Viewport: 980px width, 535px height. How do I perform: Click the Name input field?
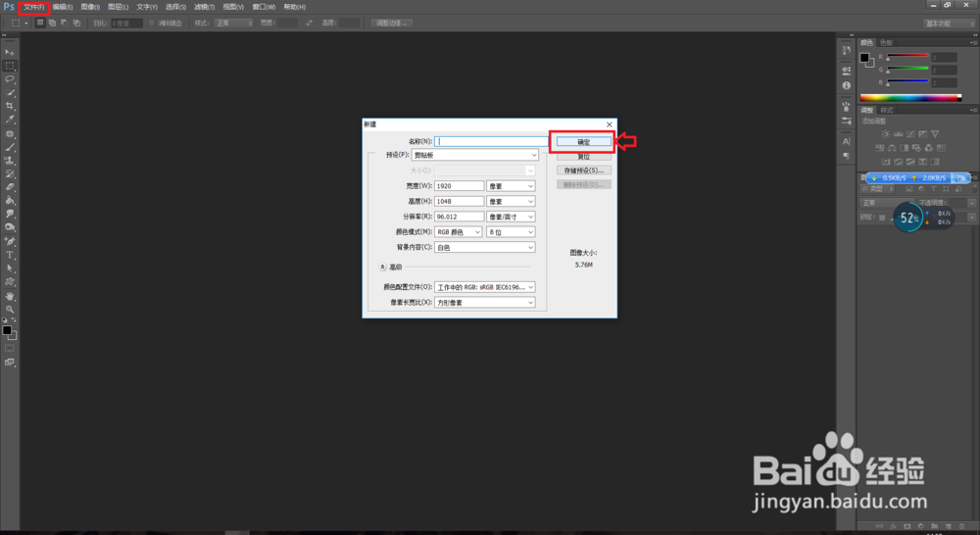[x=491, y=141]
